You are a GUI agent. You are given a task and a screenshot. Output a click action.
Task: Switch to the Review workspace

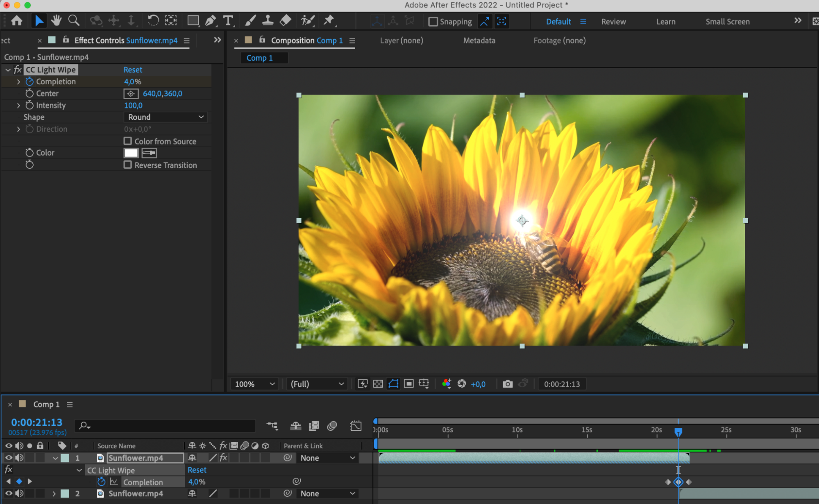pos(613,22)
